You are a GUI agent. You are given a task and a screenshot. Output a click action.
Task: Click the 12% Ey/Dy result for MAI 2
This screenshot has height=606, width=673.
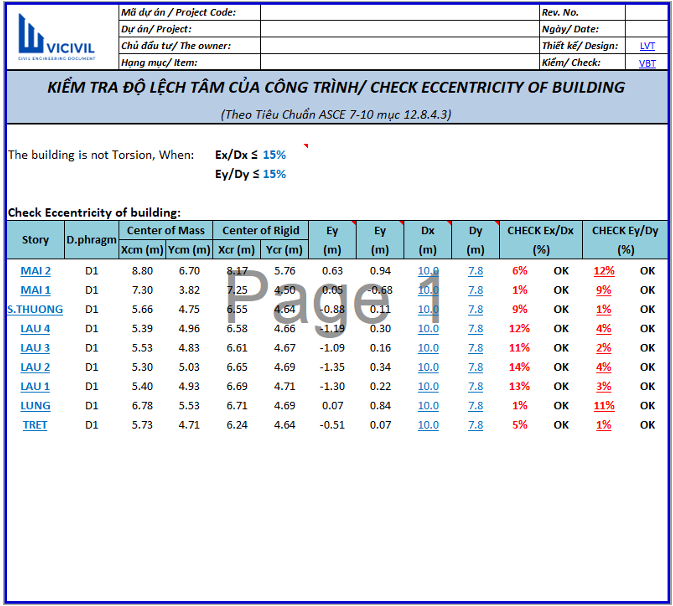[x=603, y=271]
